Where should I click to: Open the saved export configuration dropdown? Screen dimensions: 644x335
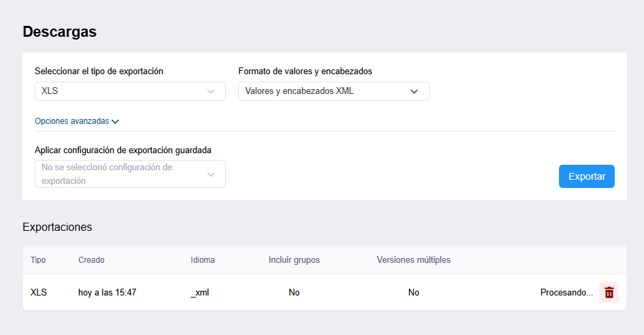tap(130, 174)
